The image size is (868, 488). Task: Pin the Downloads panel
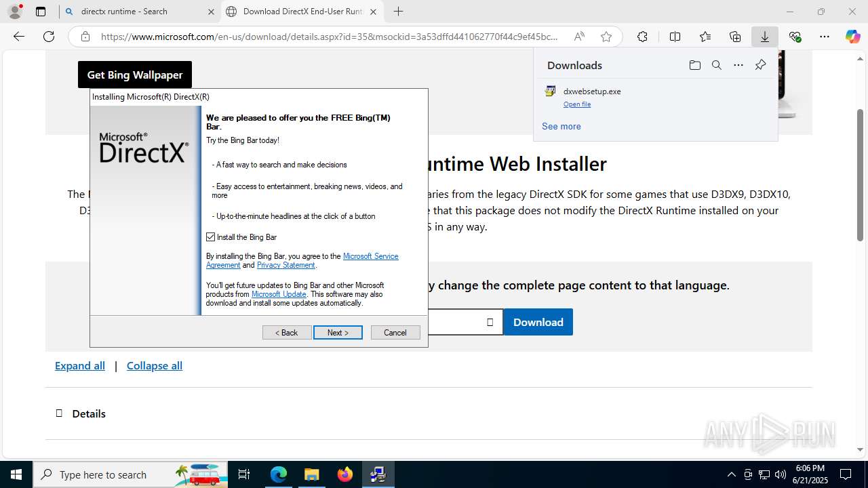(x=760, y=65)
